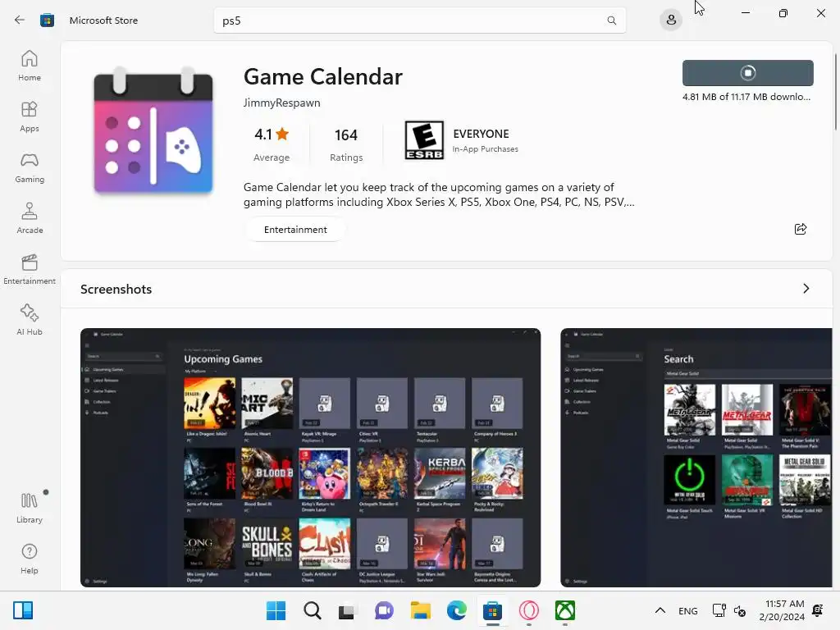
Task: Open Library in the sidebar
Action: pyautogui.click(x=30, y=508)
